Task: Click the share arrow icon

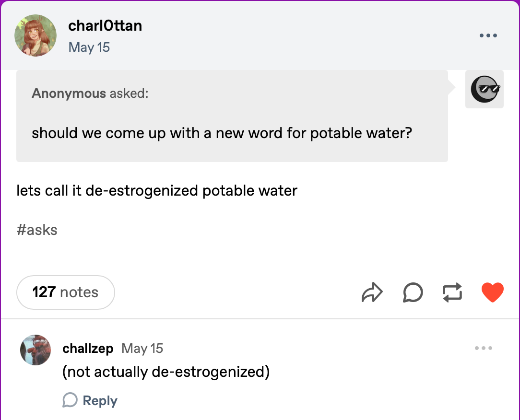Action: click(x=372, y=292)
